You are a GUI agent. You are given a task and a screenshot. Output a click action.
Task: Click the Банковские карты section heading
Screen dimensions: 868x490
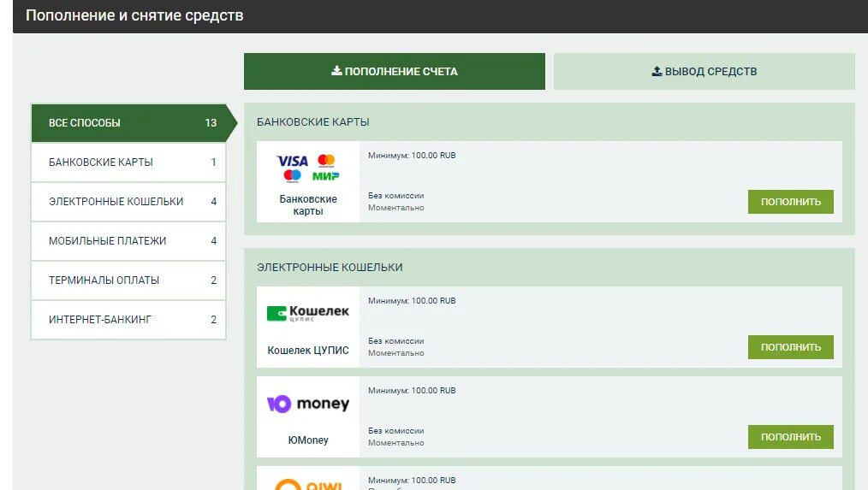click(x=312, y=121)
